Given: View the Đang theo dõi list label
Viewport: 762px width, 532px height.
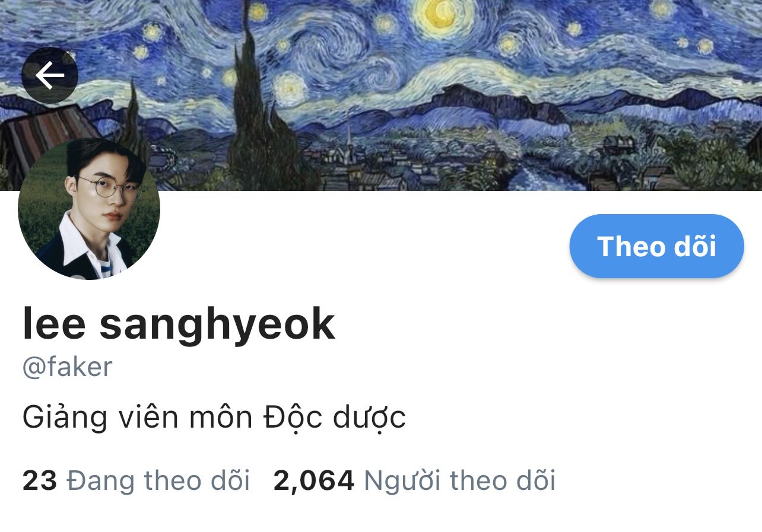Looking at the screenshot, I should click(x=158, y=480).
